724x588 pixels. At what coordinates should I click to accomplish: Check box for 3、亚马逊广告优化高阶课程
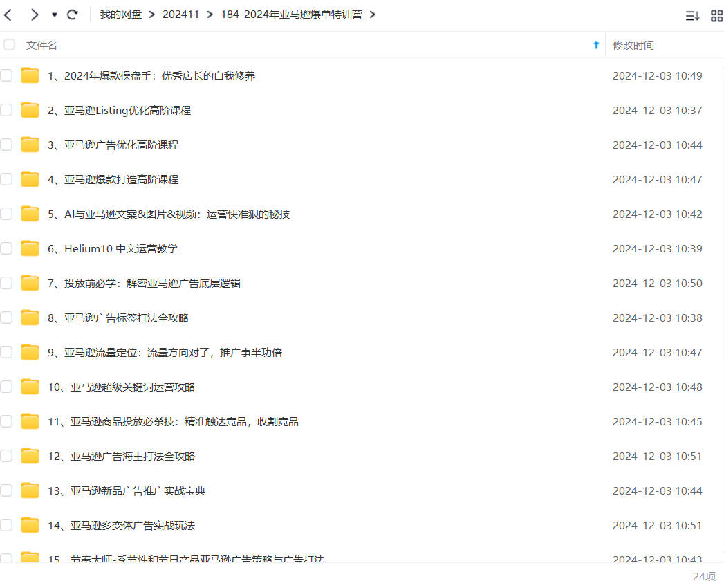coord(6,145)
